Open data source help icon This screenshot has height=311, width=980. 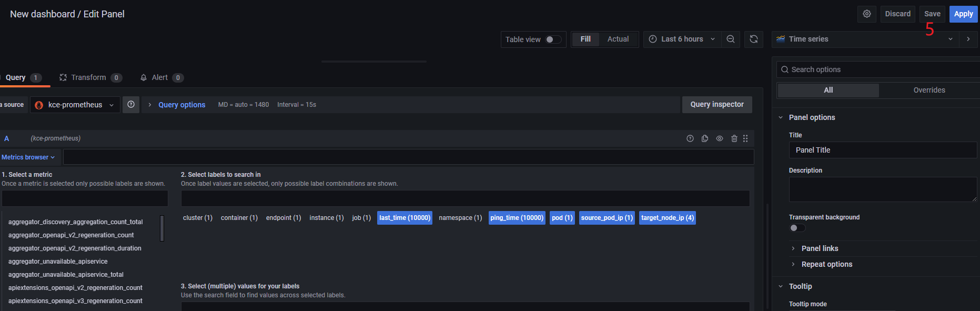pos(131,105)
